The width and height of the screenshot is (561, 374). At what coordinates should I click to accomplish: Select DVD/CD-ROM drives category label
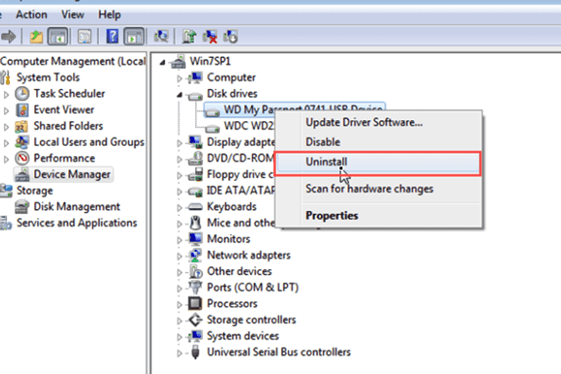(x=240, y=158)
